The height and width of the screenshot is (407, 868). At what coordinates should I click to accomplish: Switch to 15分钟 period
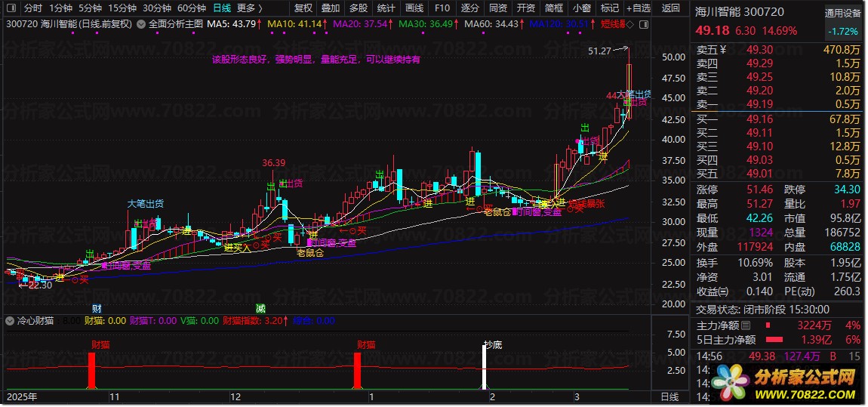coord(122,8)
